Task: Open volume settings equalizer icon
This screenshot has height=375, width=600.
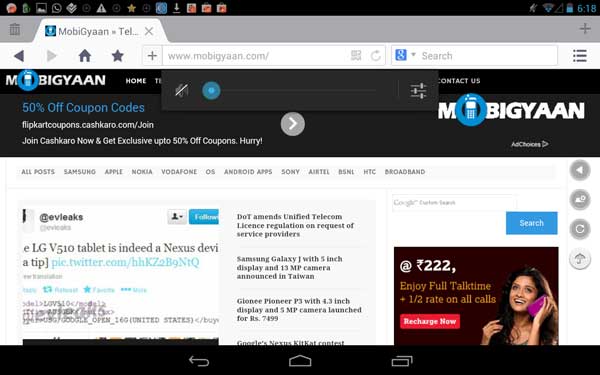Action: 419,91
